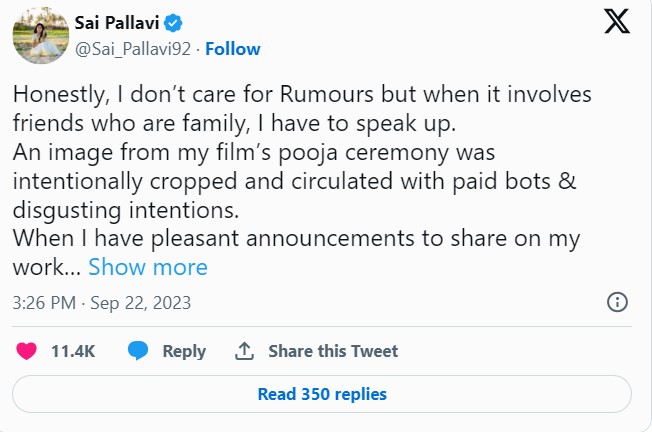Click the blue reply bubble icon

tap(139, 351)
